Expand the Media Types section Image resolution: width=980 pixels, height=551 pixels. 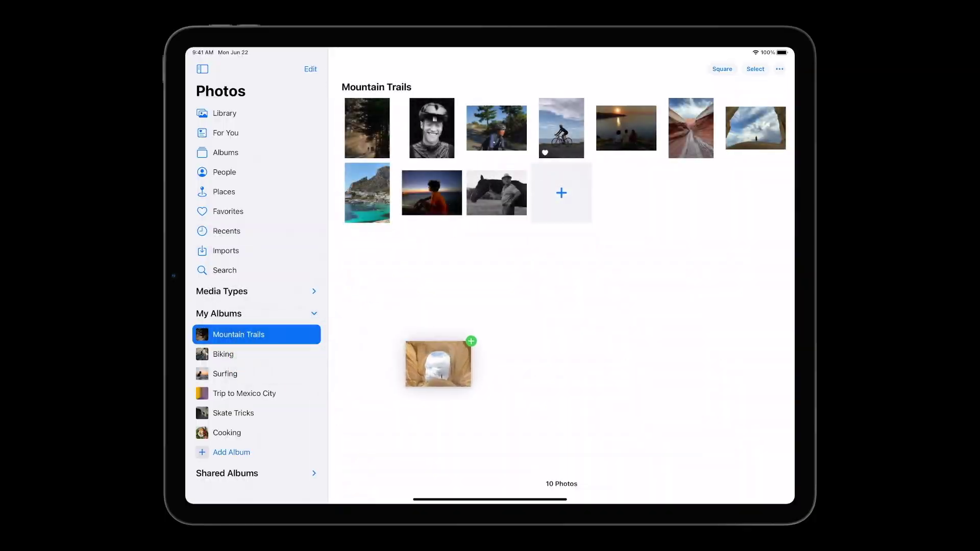313,291
